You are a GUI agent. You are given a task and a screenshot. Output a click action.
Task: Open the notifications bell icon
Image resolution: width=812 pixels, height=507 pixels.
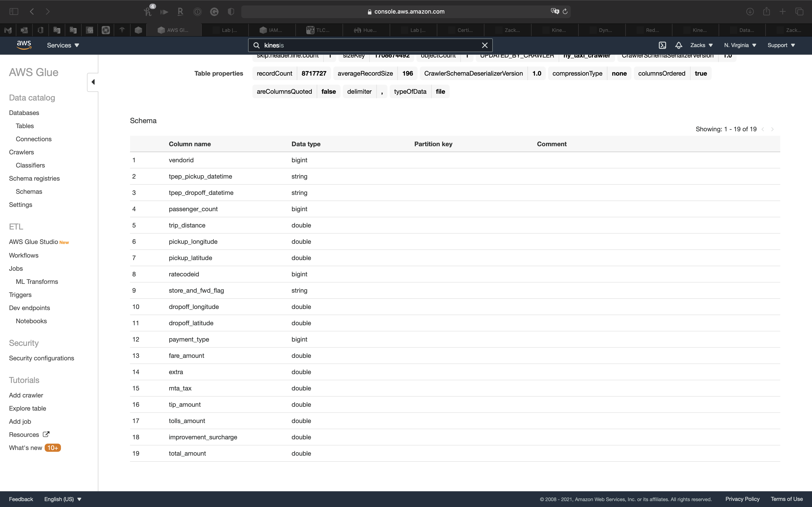(x=679, y=45)
